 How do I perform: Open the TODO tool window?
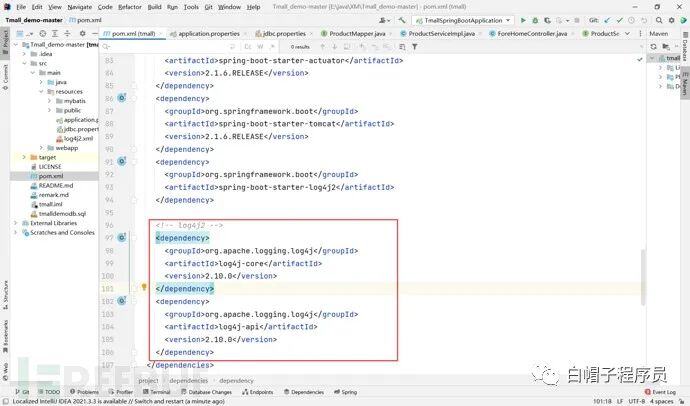[x=49, y=392]
